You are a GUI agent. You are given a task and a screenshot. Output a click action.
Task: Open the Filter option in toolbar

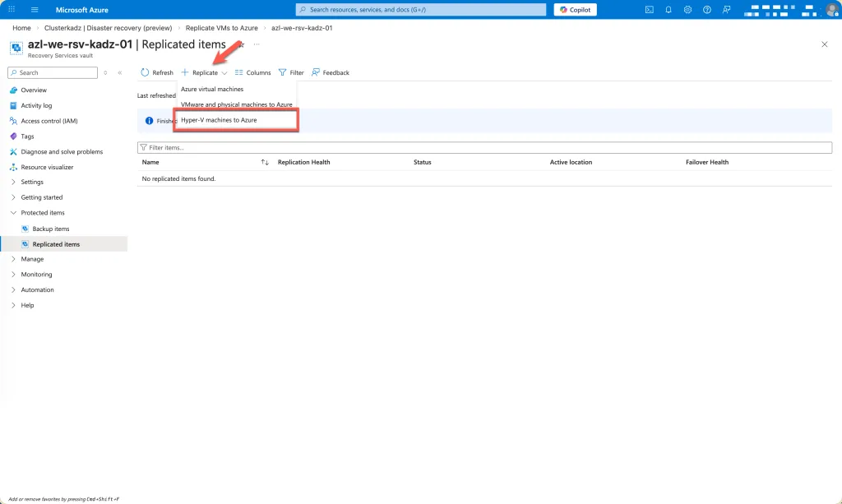coord(291,72)
